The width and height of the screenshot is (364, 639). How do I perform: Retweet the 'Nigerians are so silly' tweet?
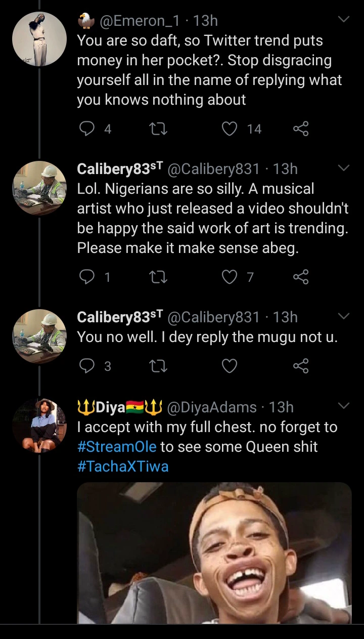(159, 277)
